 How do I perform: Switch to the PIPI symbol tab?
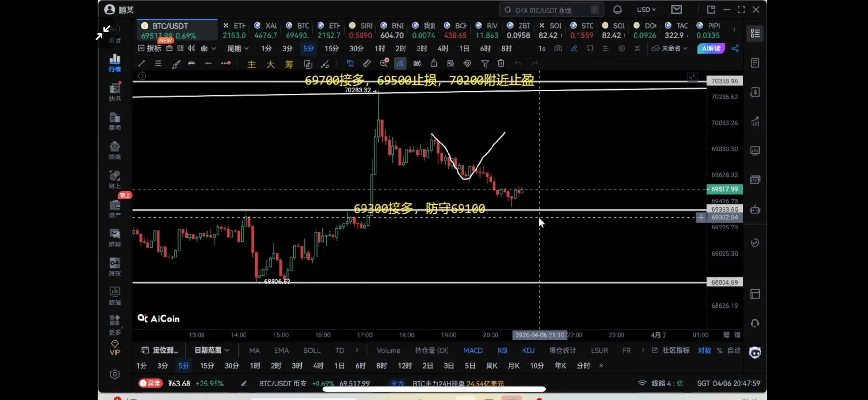pyautogui.click(x=708, y=30)
